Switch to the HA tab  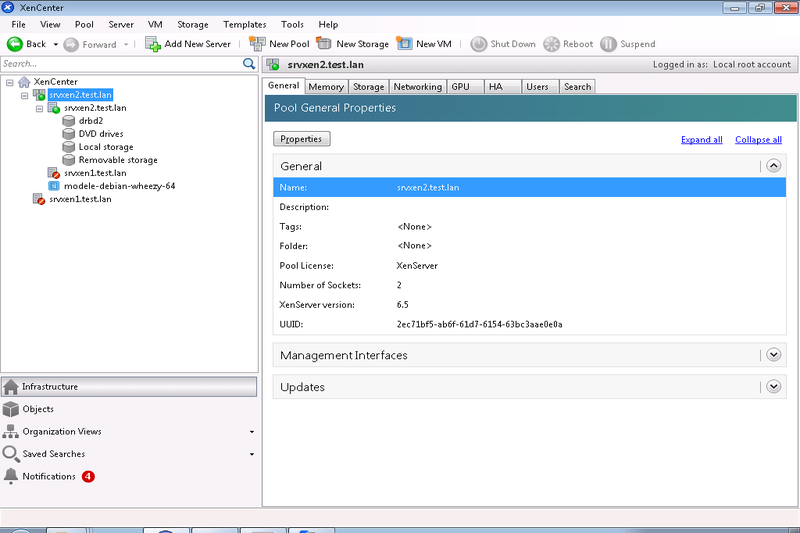[502, 87]
